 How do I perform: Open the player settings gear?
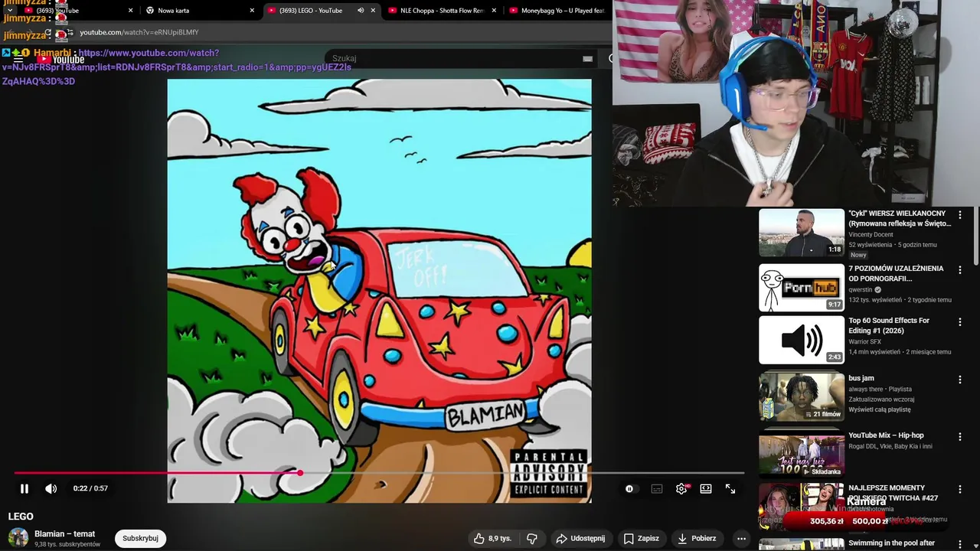click(681, 489)
